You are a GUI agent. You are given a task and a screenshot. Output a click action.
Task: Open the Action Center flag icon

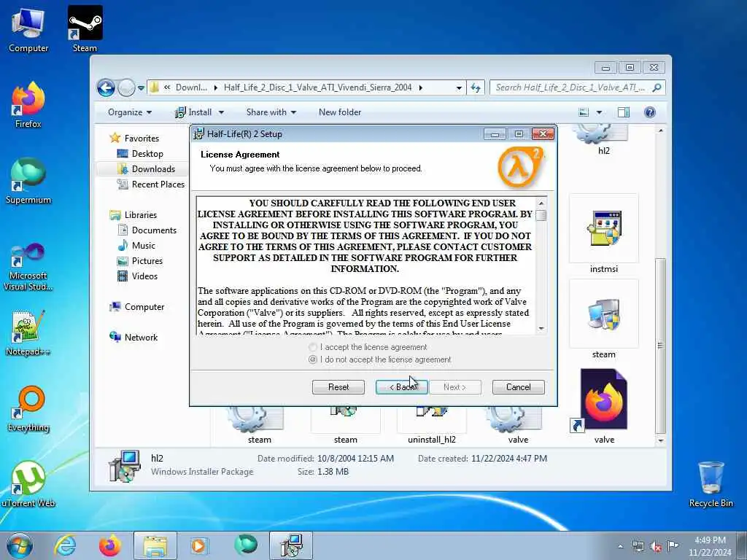[673, 546]
